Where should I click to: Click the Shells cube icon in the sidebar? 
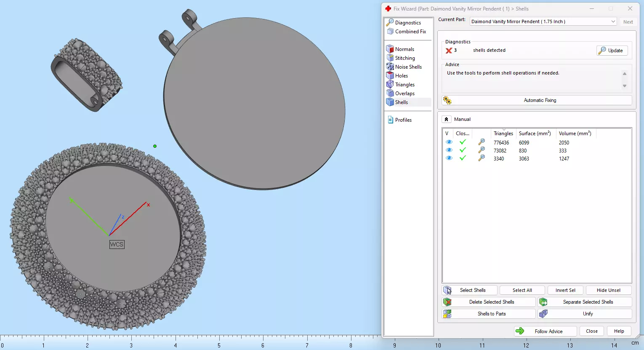390,102
